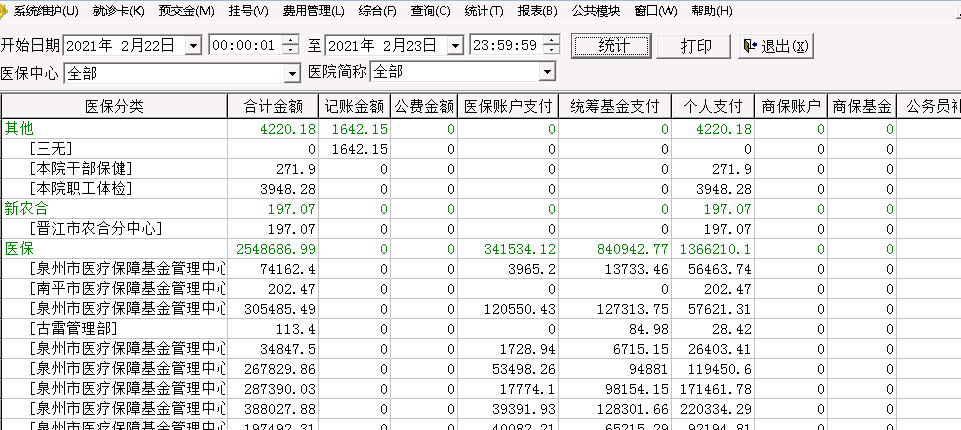
Task: Click the 医保账户支付 column header
Action: tap(508, 107)
